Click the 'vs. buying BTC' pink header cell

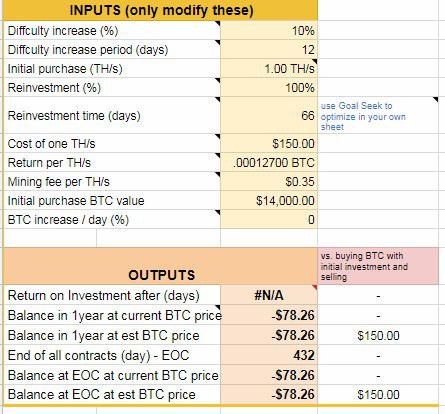click(378, 266)
